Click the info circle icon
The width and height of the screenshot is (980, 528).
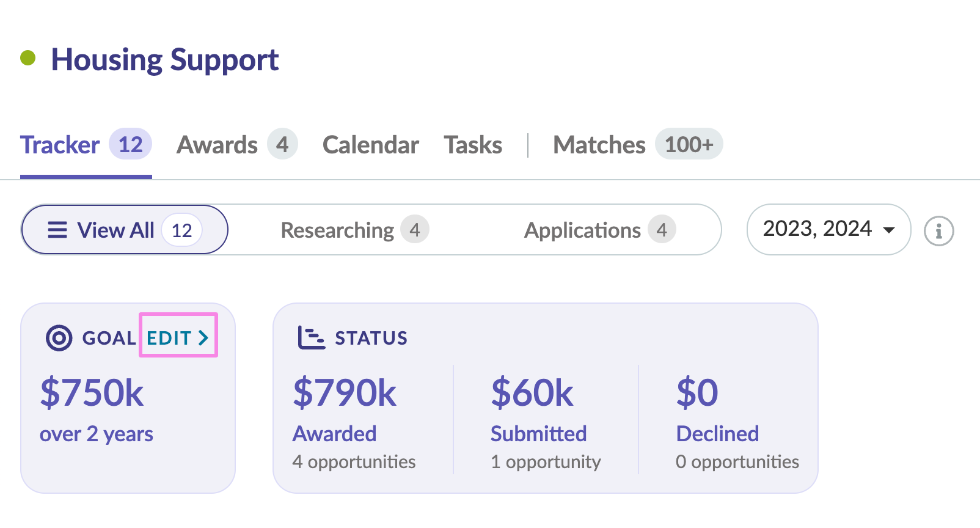(938, 231)
